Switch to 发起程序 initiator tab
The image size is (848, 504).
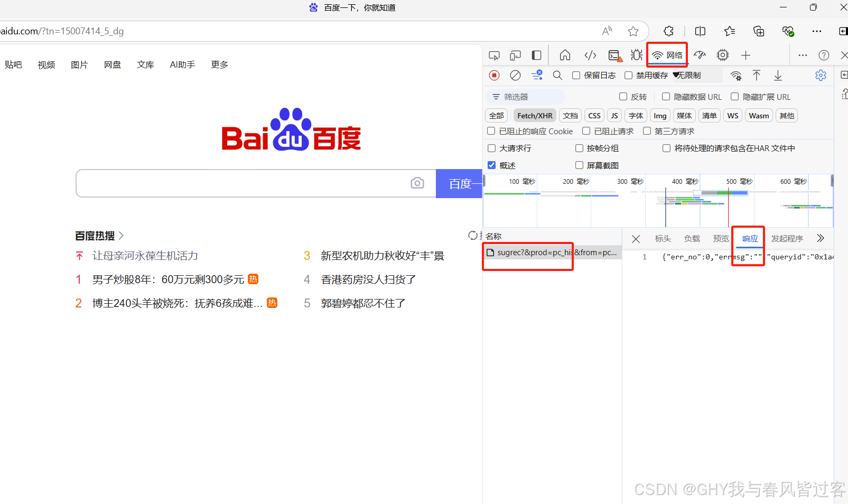[787, 239]
